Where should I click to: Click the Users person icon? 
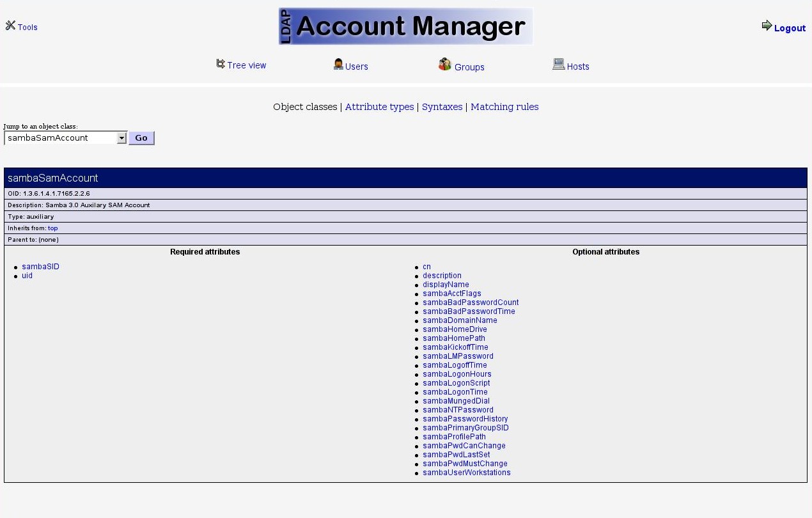[338, 64]
